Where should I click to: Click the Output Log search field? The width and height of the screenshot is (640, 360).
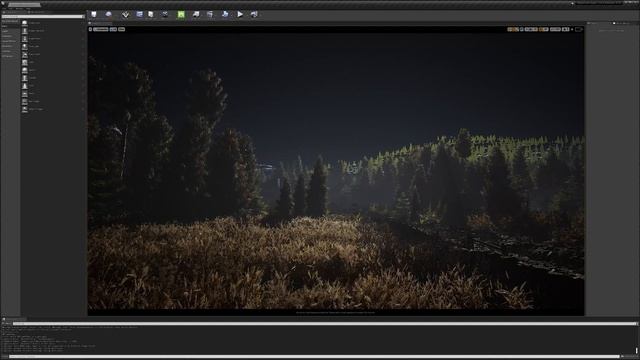click(324, 324)
